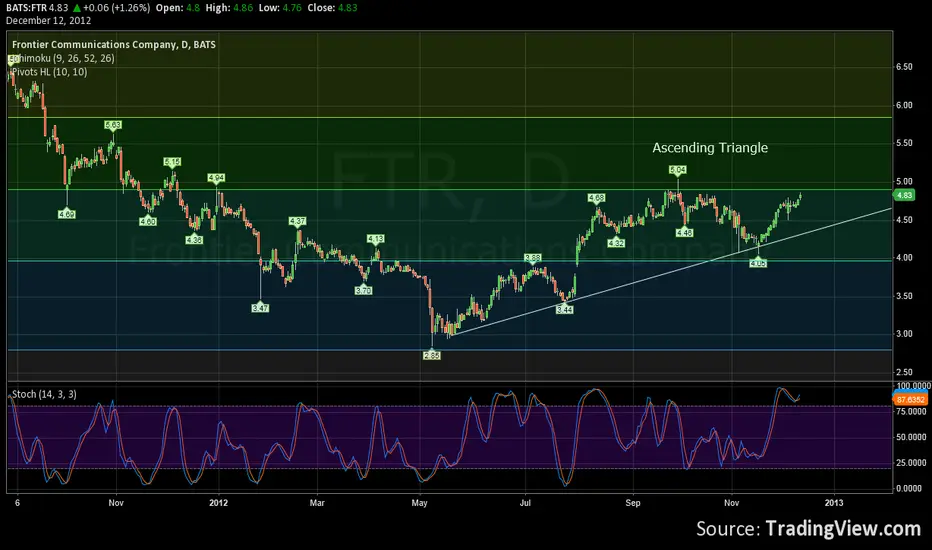Click the 4.05 pivot low label
The width and height of the screenshot is (932, 550).
click(758, 263)
